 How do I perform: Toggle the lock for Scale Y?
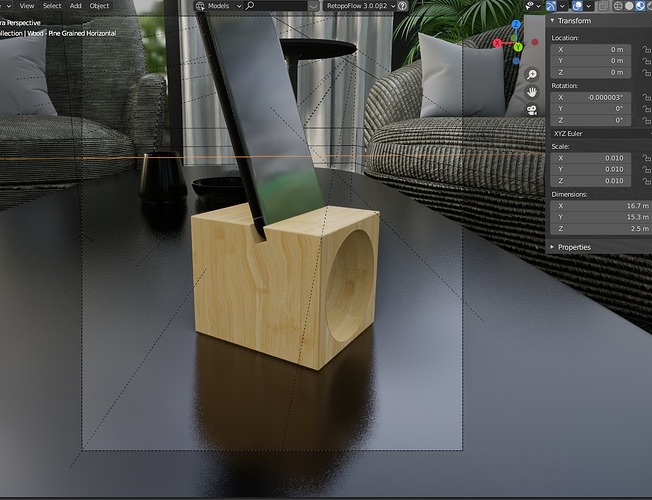point(647,169)
